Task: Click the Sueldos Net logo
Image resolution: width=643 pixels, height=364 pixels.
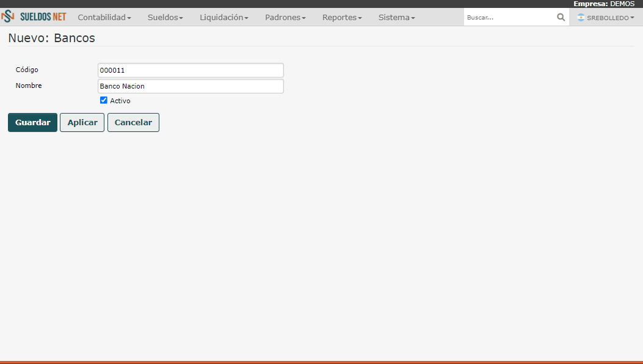Action: 34,17
